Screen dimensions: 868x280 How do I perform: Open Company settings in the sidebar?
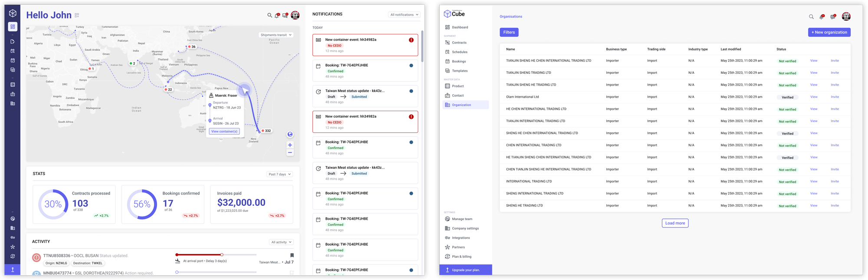click(465, 228)
